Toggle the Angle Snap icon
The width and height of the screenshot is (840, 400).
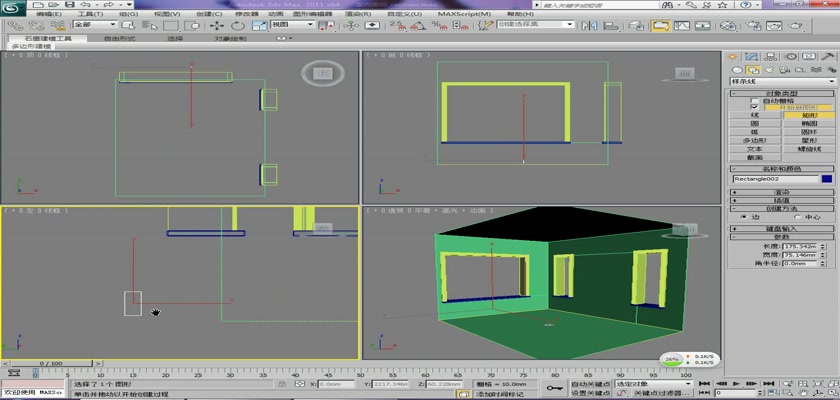coord(418,25)
